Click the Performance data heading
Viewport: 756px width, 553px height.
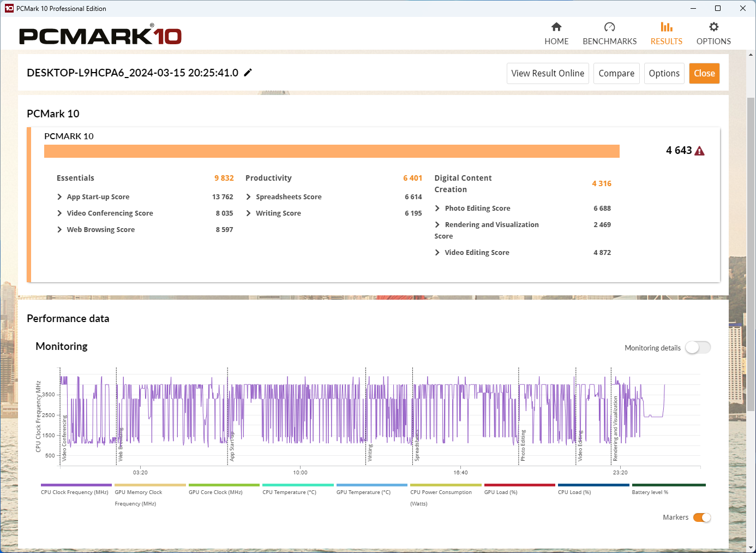pyautogui.click(x=68, y=319)
